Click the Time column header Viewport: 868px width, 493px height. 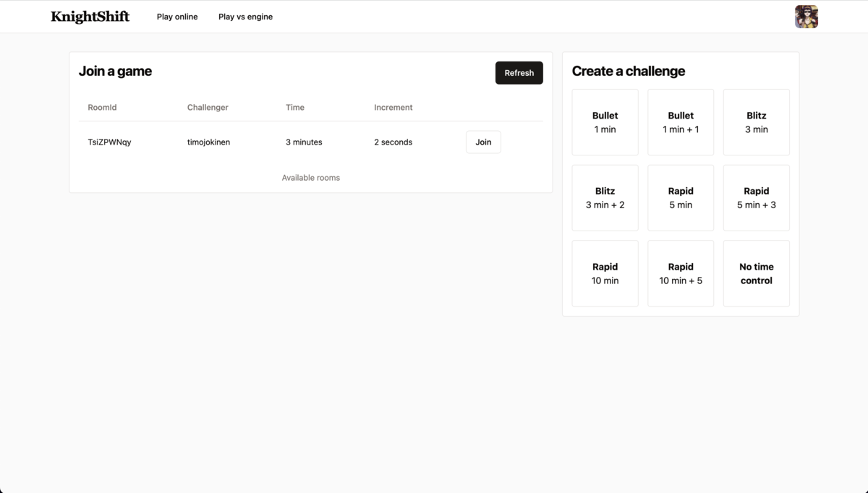point(295,108)
